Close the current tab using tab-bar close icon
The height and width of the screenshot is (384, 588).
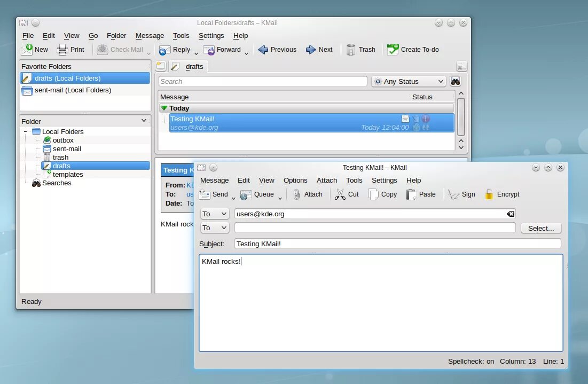pos(461,66)
